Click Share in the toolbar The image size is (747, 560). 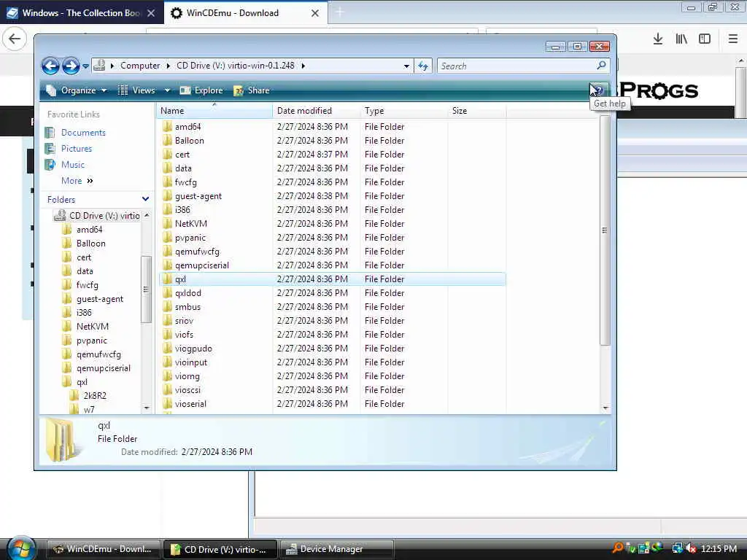tap(252, 90)
